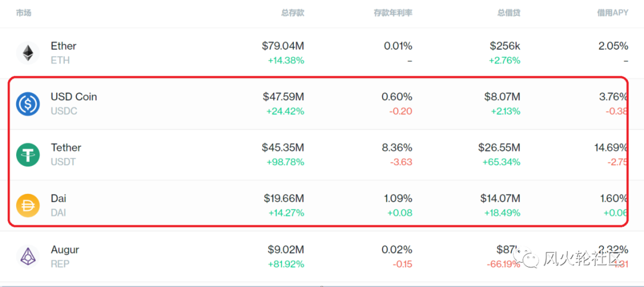
Task: Click the USDT ticker label
Action: [x=63, y=162]
